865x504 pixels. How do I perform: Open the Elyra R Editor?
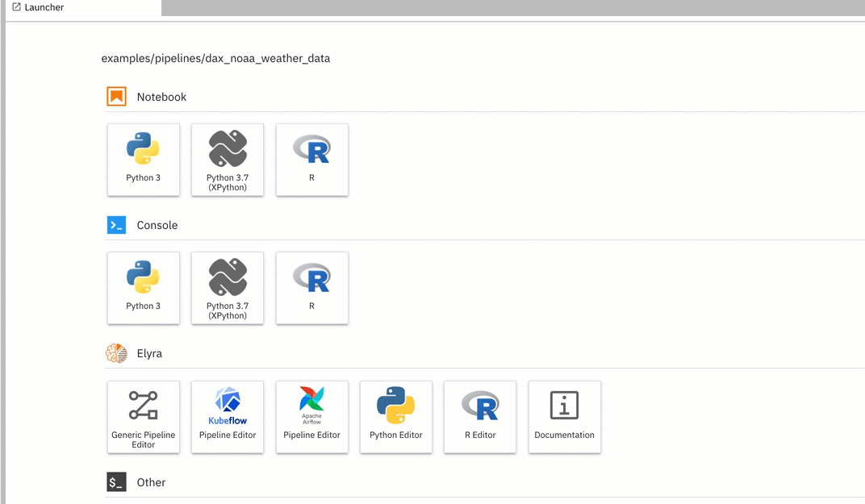tap(479, 416)
